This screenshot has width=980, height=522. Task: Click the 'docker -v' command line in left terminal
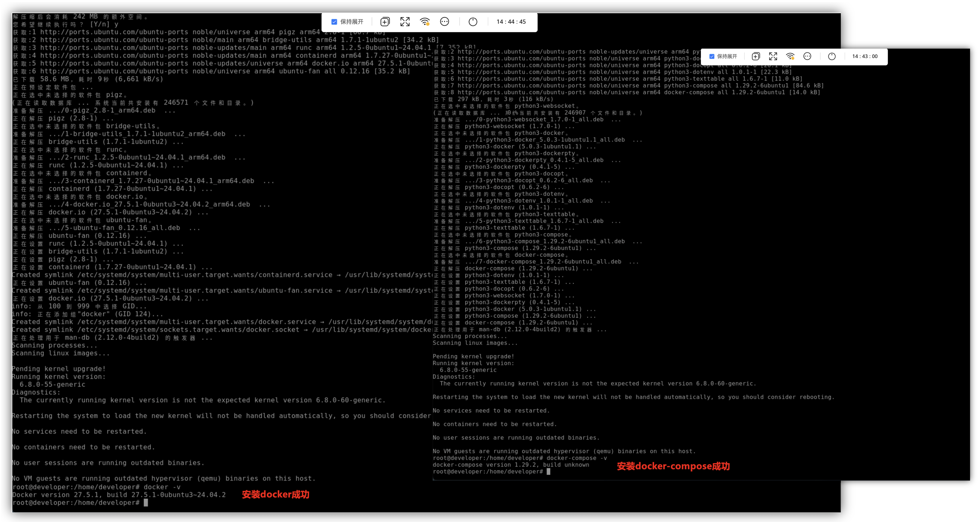click(x=96, y=487)
